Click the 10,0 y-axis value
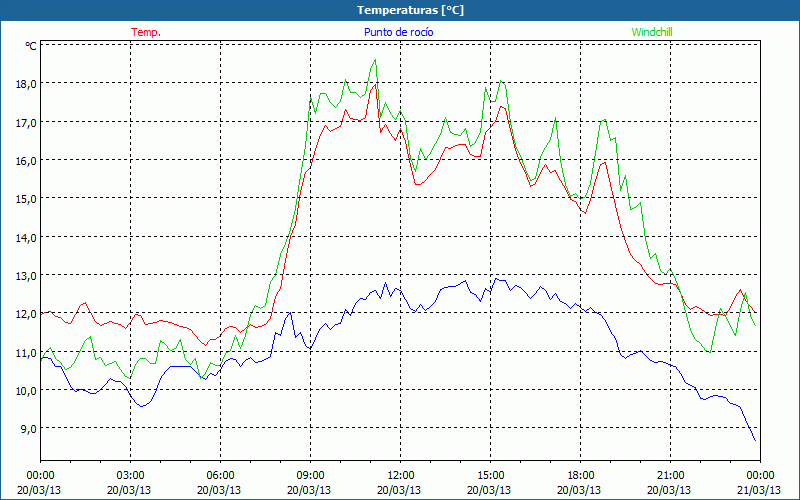Screen dimensions: 800x500 click(x=26, y=391)
